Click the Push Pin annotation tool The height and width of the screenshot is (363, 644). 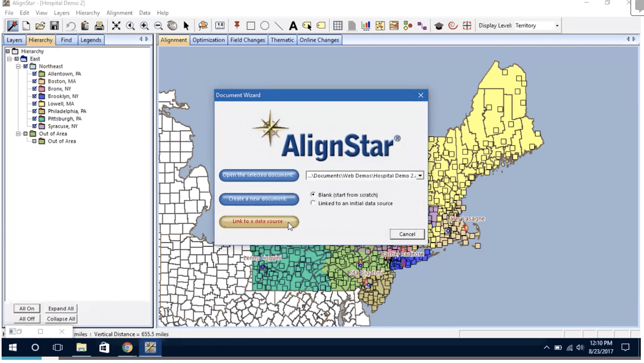point(237,25)
